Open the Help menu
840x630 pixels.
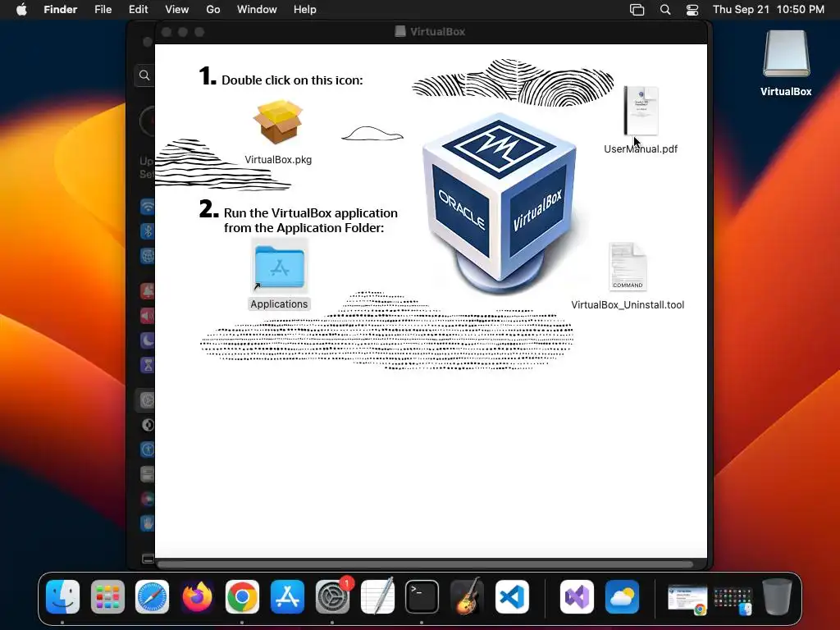click(305, 10)
